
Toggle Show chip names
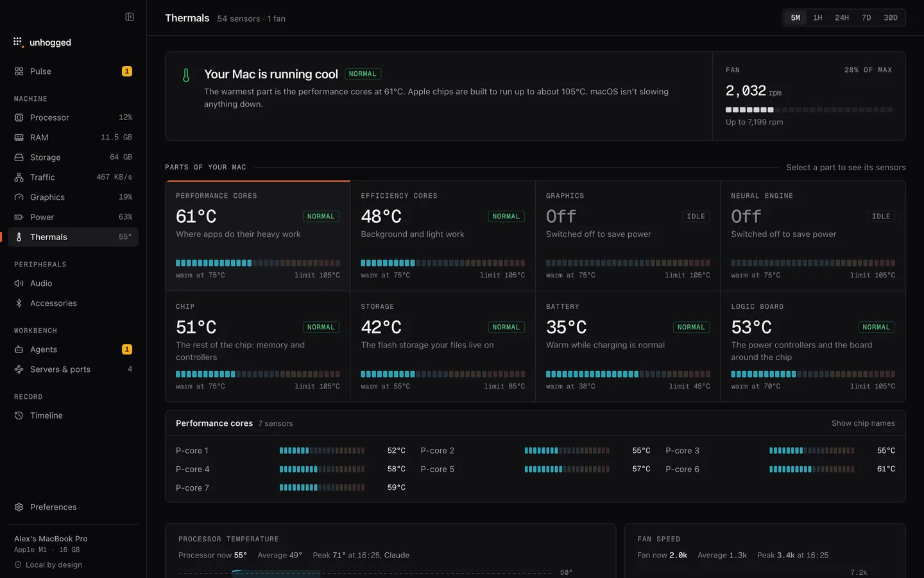click(863, 423)
